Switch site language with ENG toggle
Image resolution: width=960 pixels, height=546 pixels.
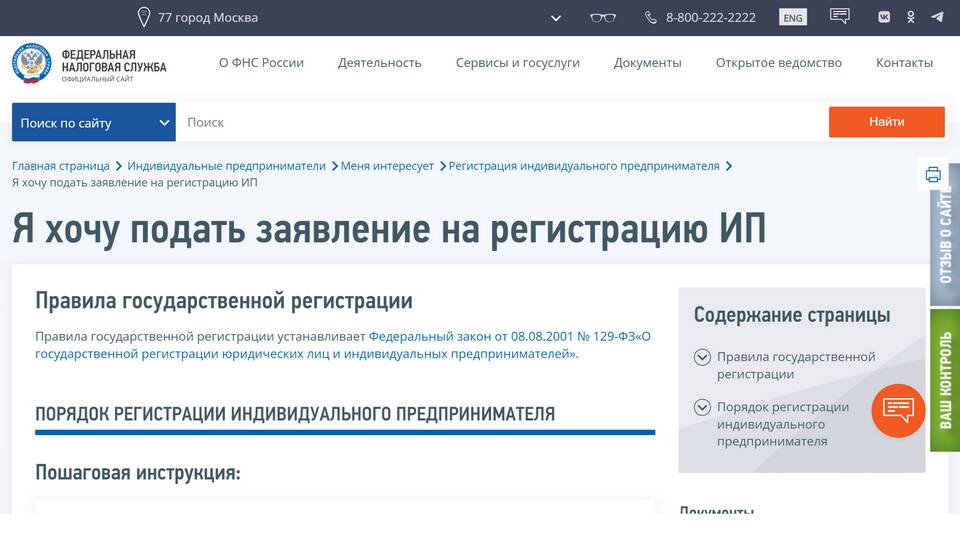coord(793,18)
